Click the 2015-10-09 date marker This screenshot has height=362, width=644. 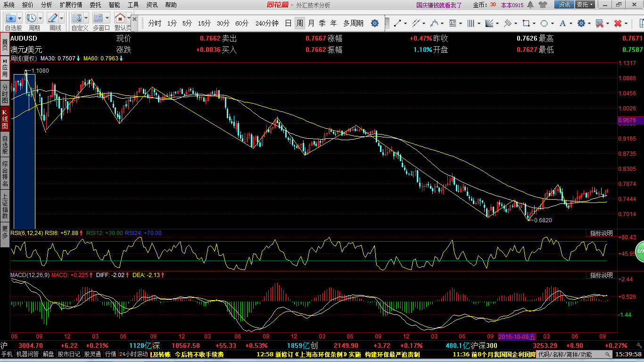tap(517, 337)
